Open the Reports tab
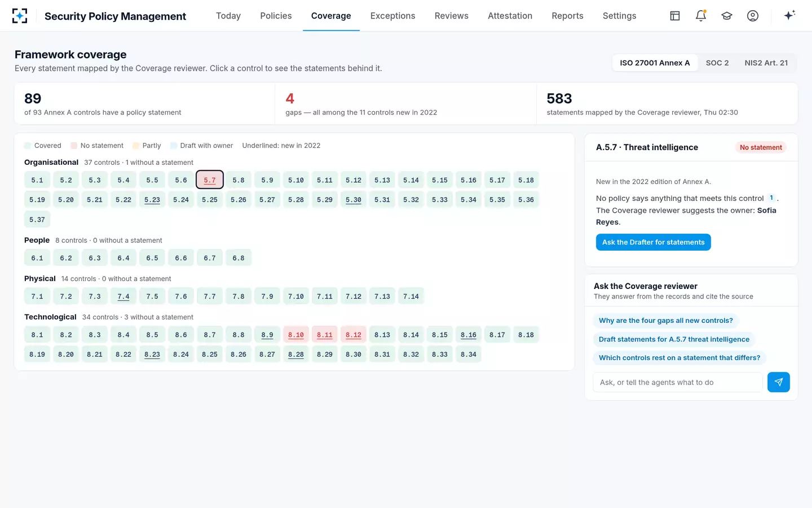The image size is (812, 508). (x=567, y=16)
